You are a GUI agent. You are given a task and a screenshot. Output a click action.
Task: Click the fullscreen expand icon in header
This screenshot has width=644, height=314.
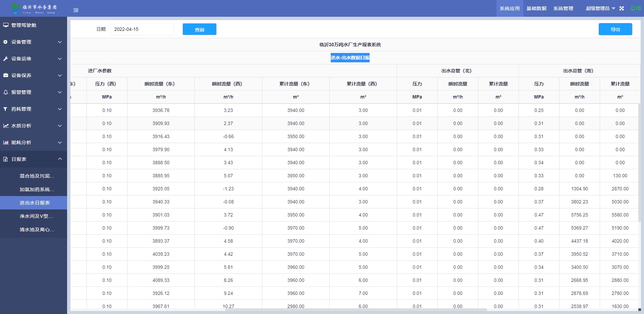(x=622, y=8)
